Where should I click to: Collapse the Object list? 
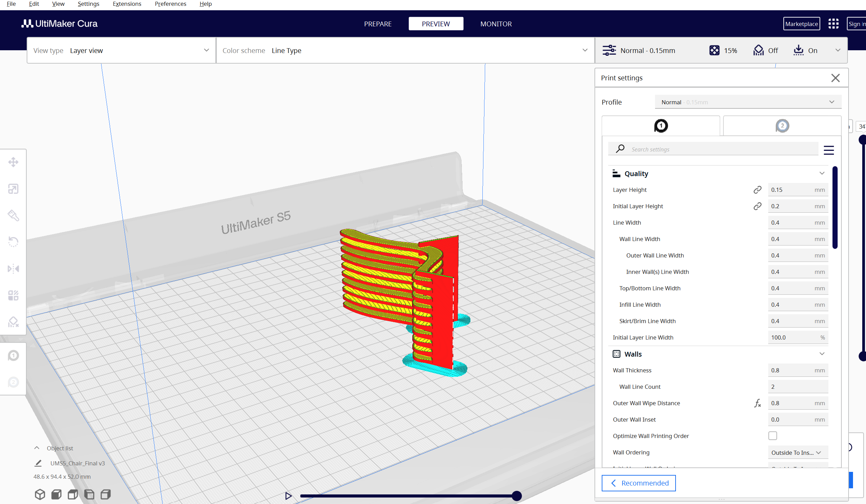(x=37, y=448)
